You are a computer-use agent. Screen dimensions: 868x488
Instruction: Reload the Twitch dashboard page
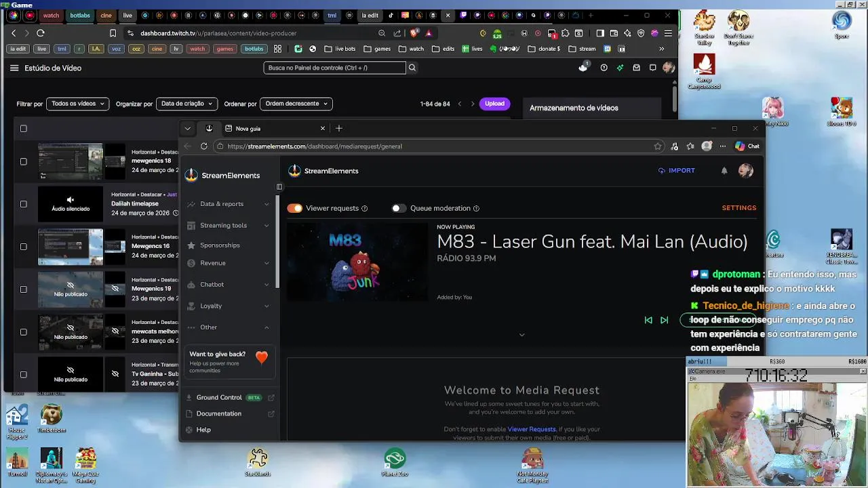point(41,33)
